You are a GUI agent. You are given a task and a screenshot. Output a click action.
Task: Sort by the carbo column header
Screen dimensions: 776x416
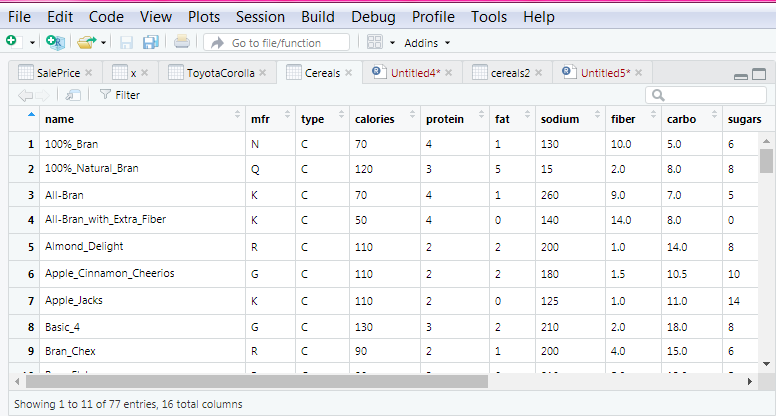[692, 119]
